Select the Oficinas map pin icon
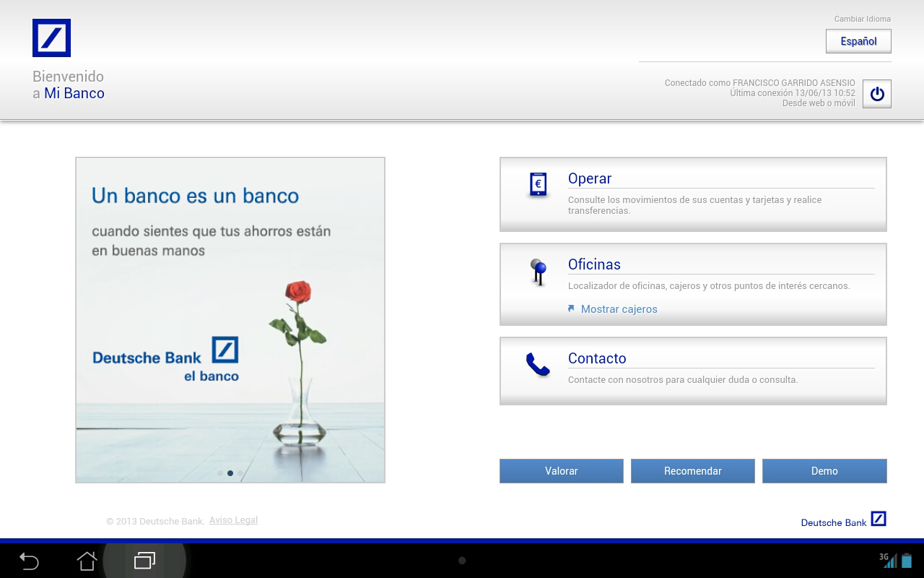The image size is (924, 578). coord(538,272)
